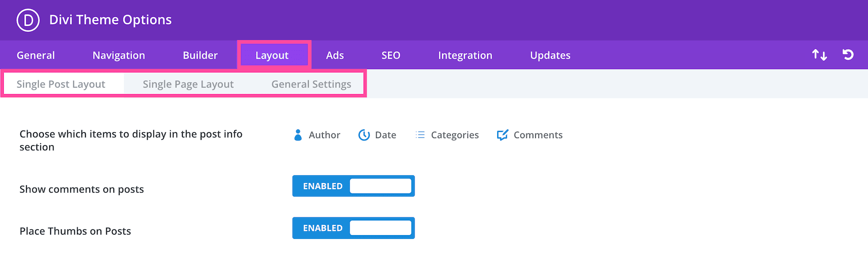Open the import/export options arrows icon

(x=819, y=55)
